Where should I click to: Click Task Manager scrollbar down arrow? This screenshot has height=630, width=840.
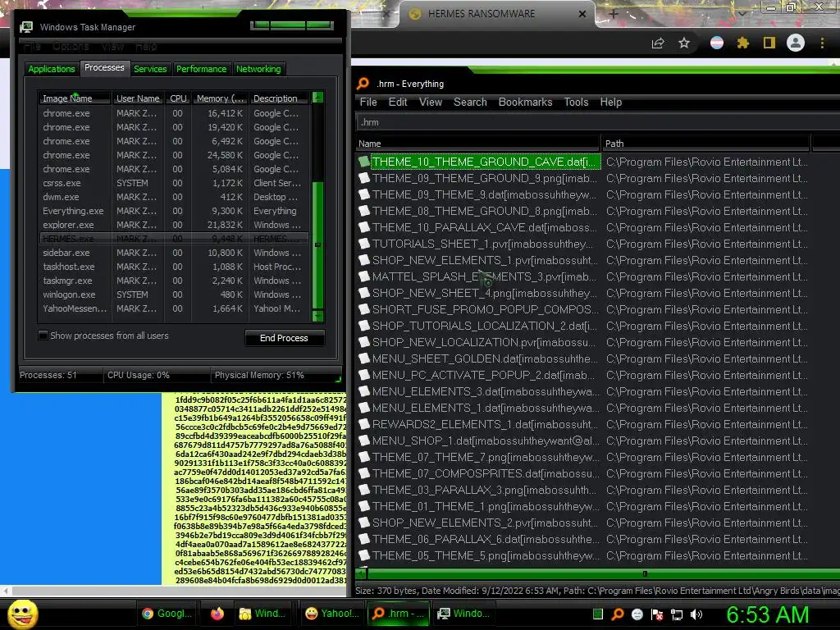317,316
